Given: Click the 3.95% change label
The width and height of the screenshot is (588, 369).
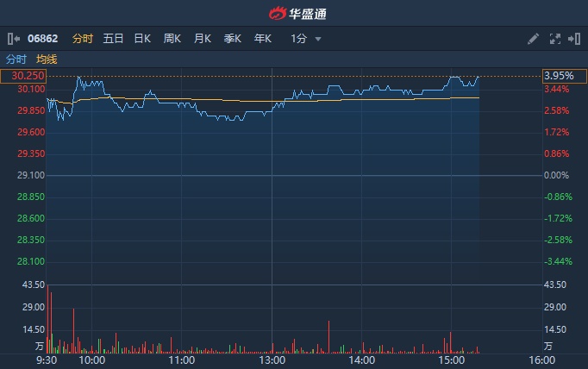Looking at the screenshot, I should coord(557,76).
